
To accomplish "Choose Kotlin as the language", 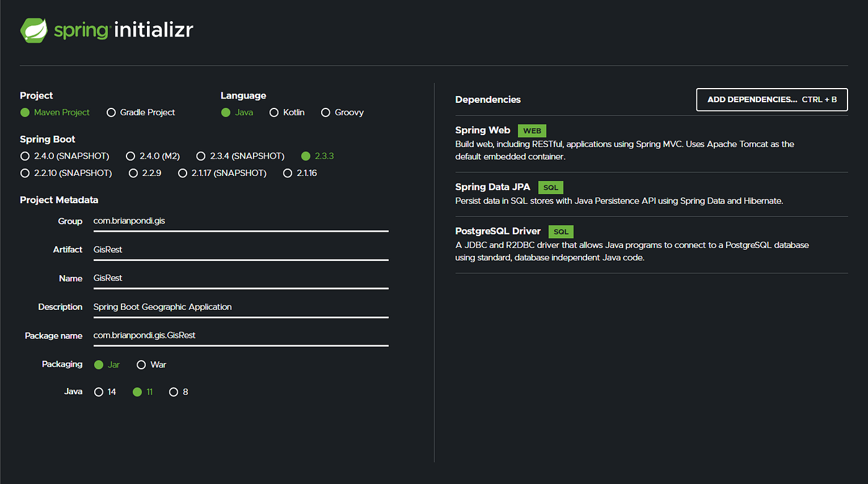I will coord(287,112).
